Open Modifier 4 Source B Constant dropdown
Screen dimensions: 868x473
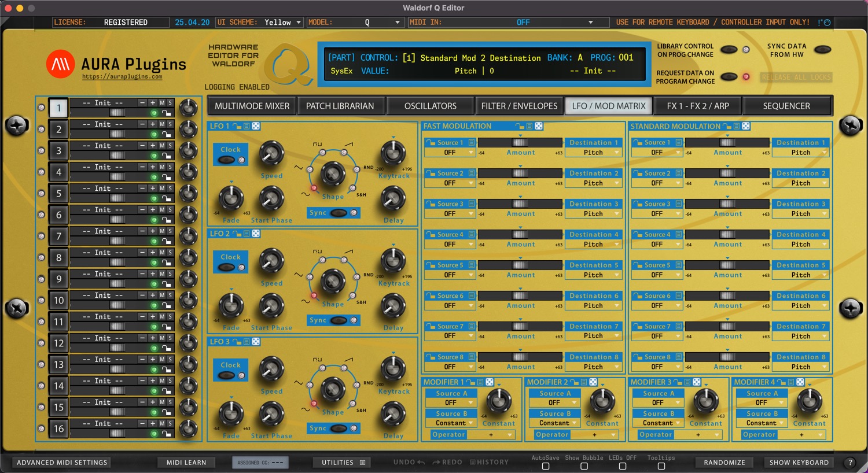(x=761, y=423)
